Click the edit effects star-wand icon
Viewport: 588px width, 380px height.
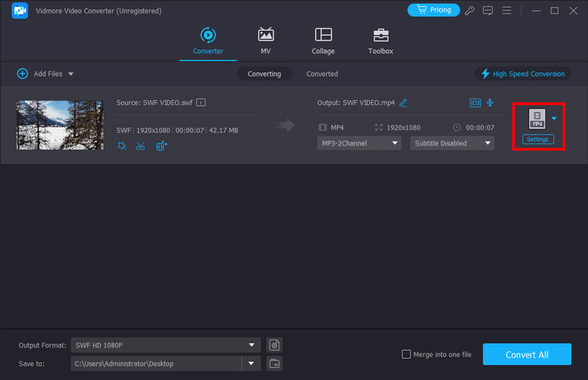pos(122,146)
